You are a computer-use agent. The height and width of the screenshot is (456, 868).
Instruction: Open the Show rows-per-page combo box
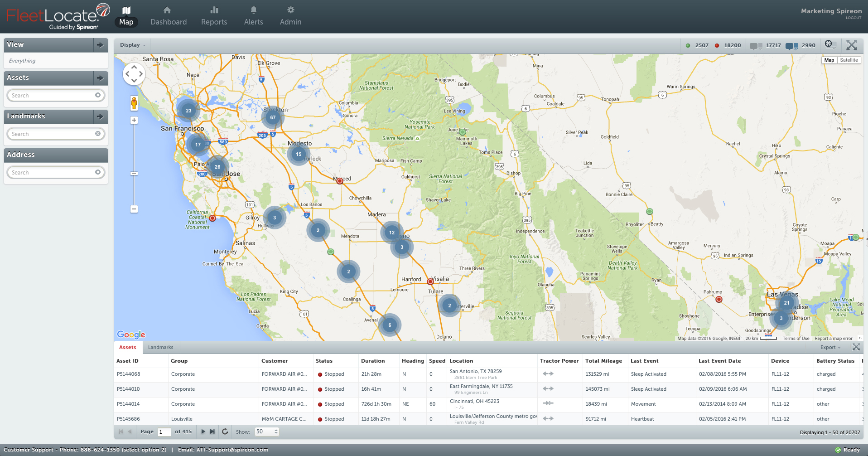click(267, 432)
